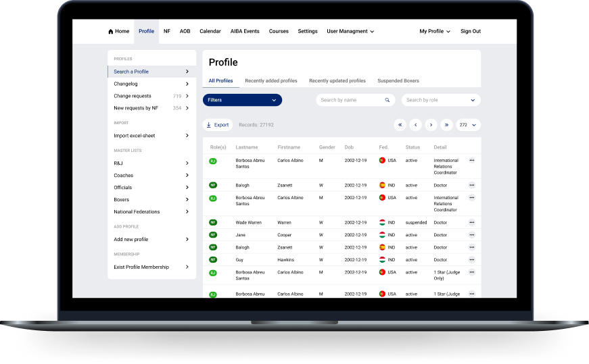This screenshot has height=364, width=589.
Task: Expand the User Managment menu
Action: click(350, 32)
